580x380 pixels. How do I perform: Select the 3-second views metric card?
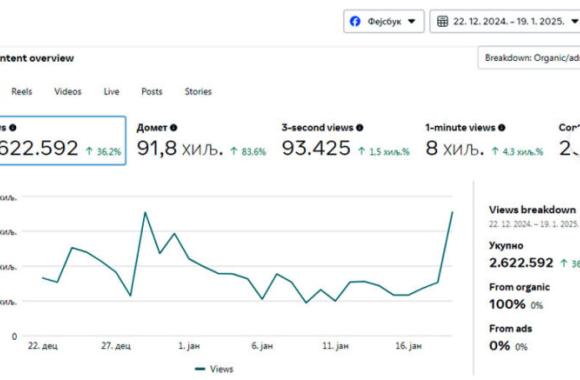346,141
